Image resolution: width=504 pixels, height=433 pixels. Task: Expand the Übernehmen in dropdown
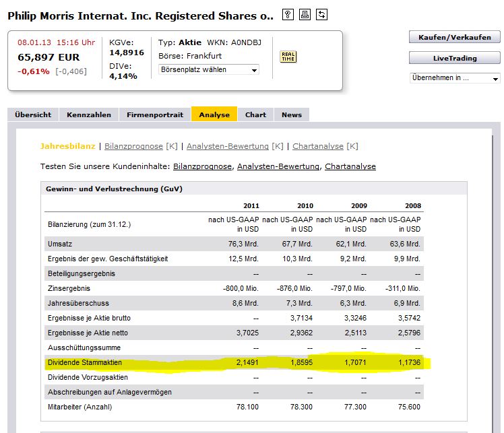point(455,78)
